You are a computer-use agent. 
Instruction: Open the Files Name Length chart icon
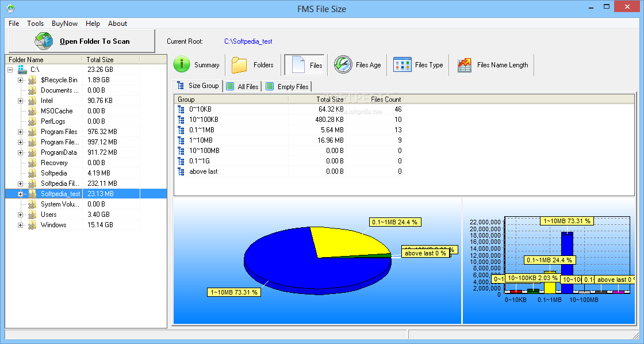point(465,65)
